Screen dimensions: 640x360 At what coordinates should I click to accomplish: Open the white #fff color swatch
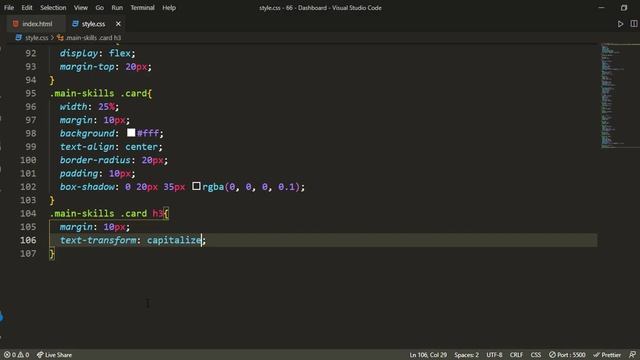(x=131, y=133)
